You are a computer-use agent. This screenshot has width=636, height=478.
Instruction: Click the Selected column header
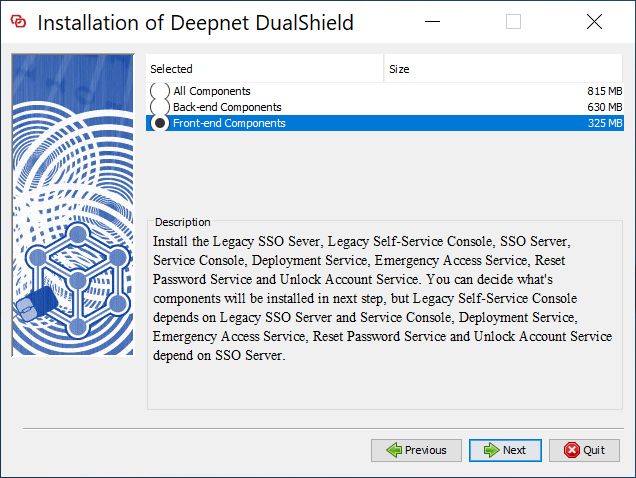click(x=265, y=69)
